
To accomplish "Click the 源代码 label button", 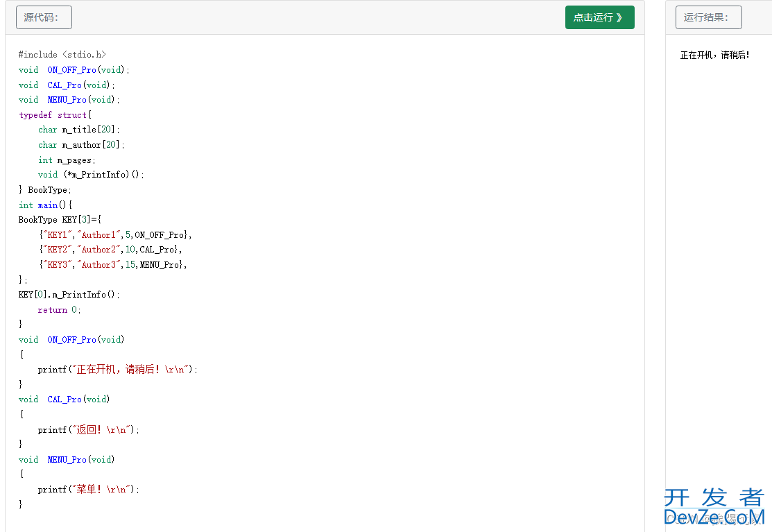I will (x=44, y=17).
